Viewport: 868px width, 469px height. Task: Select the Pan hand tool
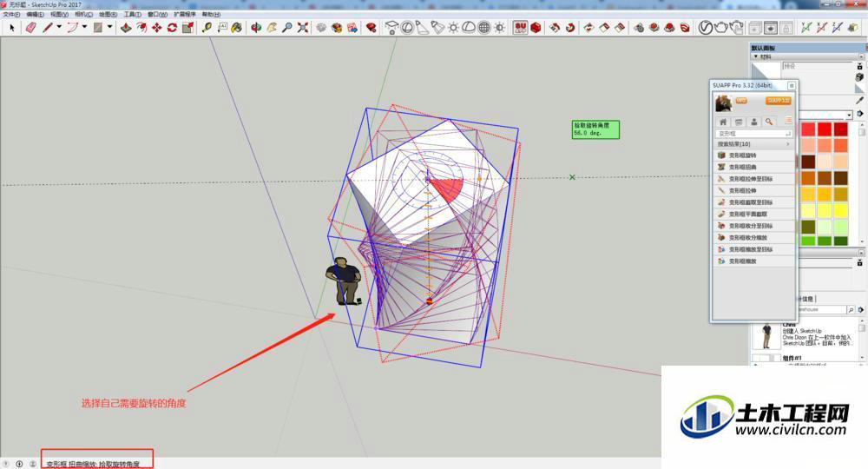click(272, 28)
